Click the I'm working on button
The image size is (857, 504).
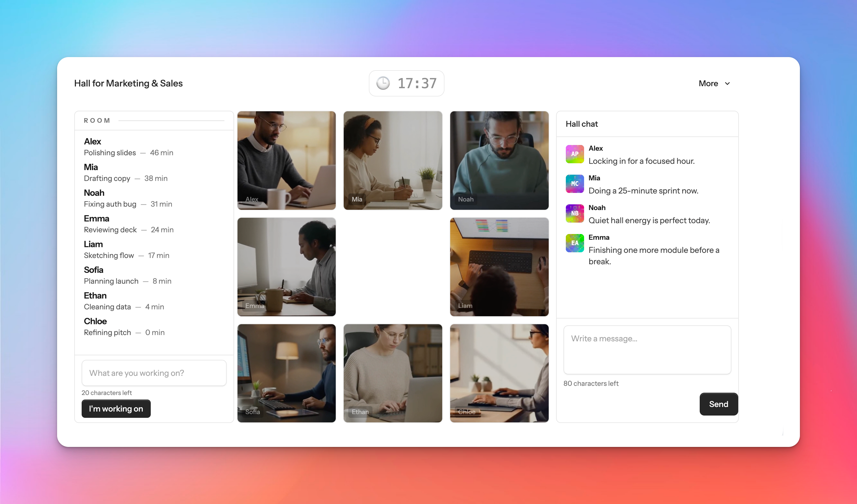click(x=116, y=408)
